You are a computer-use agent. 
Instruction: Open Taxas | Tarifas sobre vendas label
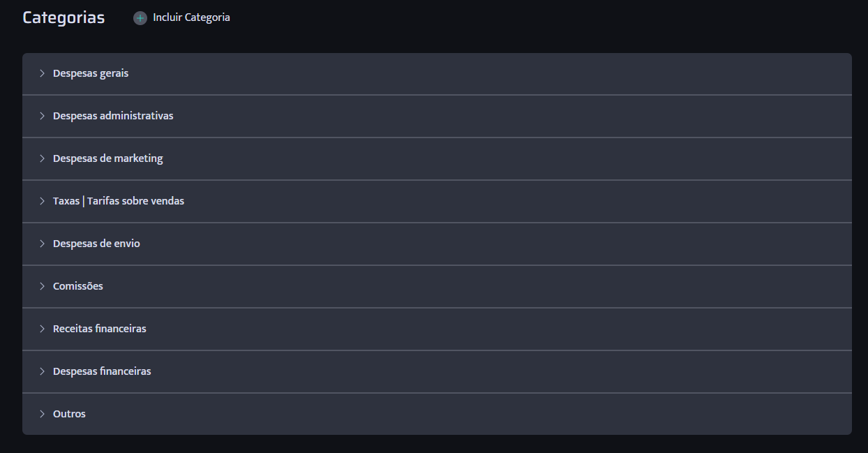click(119, 201)
